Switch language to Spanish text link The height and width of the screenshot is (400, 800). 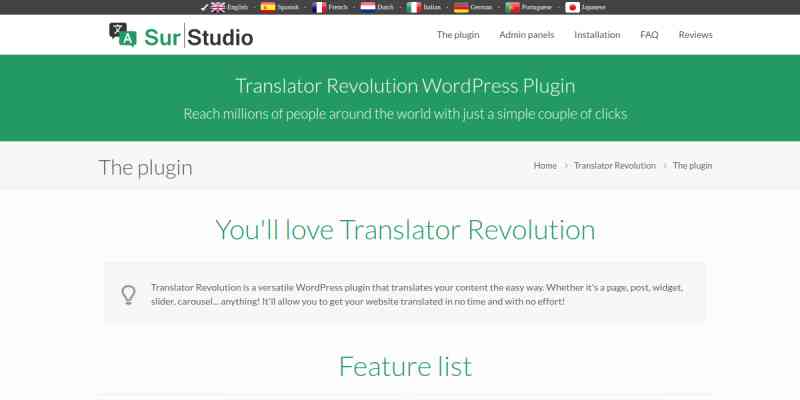(288, 7)
